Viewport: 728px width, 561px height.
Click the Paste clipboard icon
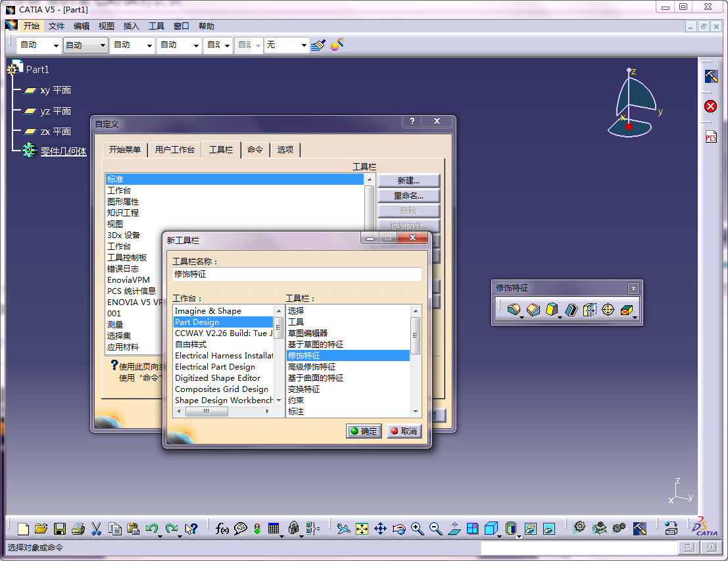tap(133, 529)
